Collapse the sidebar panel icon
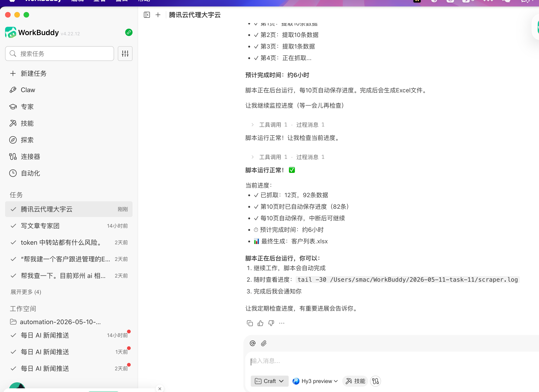Viewport: 539px width, 392px height. [147, 15]
